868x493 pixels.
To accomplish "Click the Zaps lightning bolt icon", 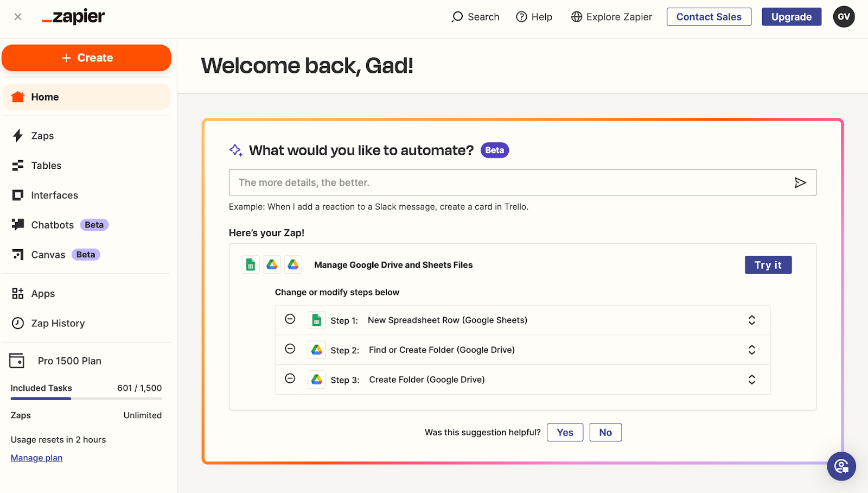I will pos(18,136).
